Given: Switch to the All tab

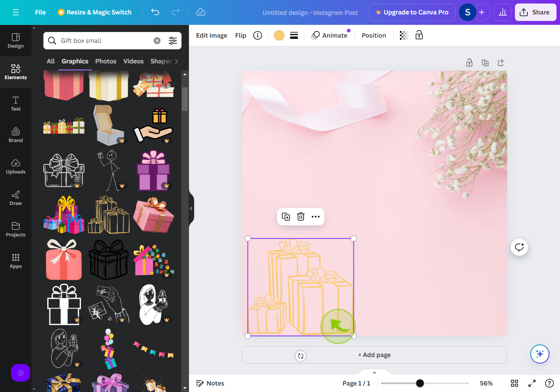Looking at the screenshot, I should 51,61.
